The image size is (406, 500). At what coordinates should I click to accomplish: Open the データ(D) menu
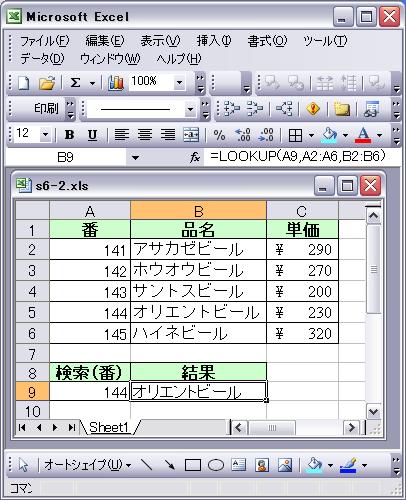click(42, 59)
